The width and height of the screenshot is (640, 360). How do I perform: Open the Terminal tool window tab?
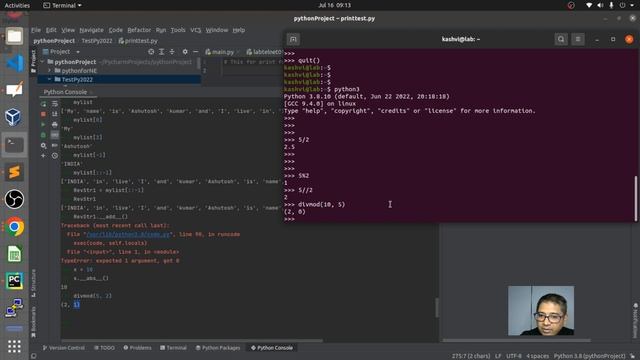click(x=173, y=348)
